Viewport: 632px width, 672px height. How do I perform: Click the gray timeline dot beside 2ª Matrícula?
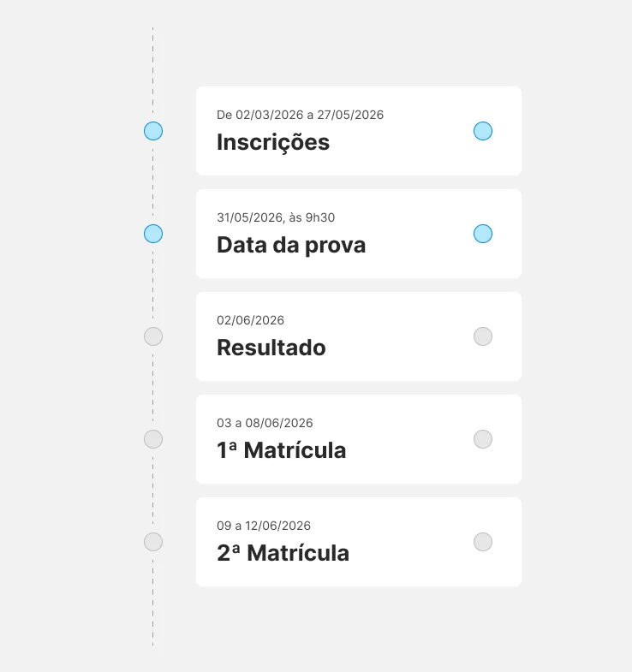coord(153,542)
